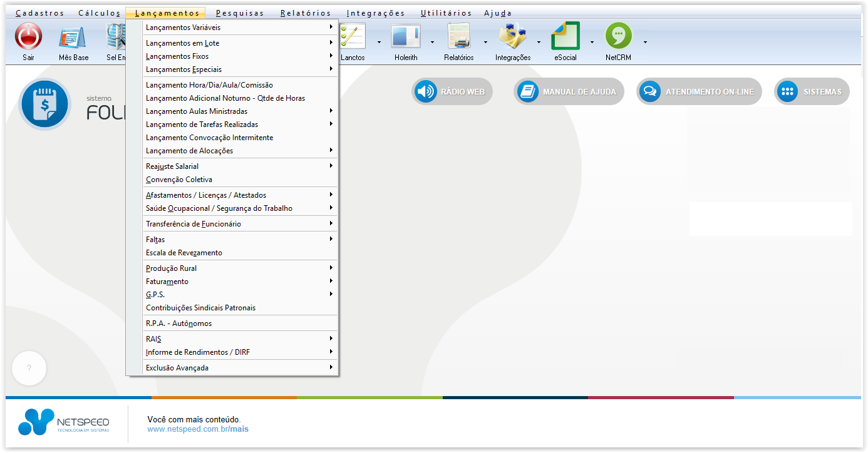Click the NetSpeed logo in the footer
868x453 pixels.
coord(63,422)
